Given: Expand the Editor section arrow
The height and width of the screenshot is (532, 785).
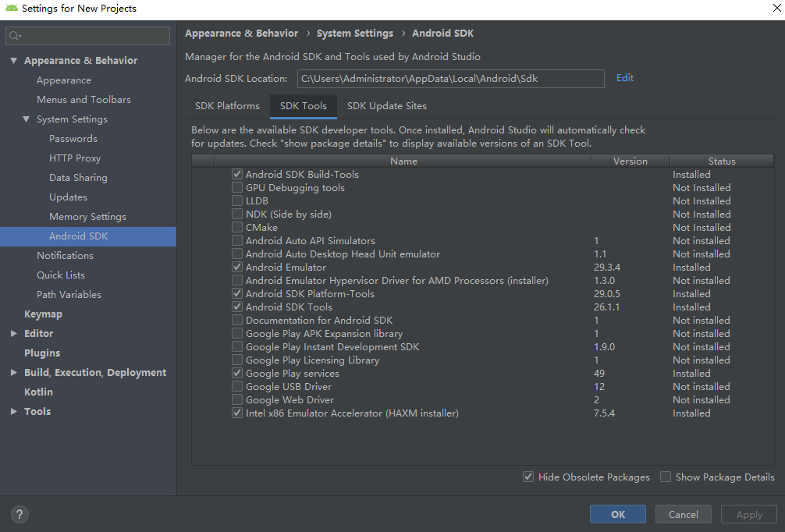Looking at the screenshot, I should [x=13, y=333].
